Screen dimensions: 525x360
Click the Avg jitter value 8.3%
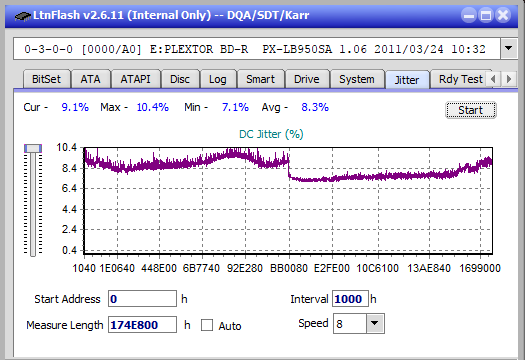[x=315, y=107]
